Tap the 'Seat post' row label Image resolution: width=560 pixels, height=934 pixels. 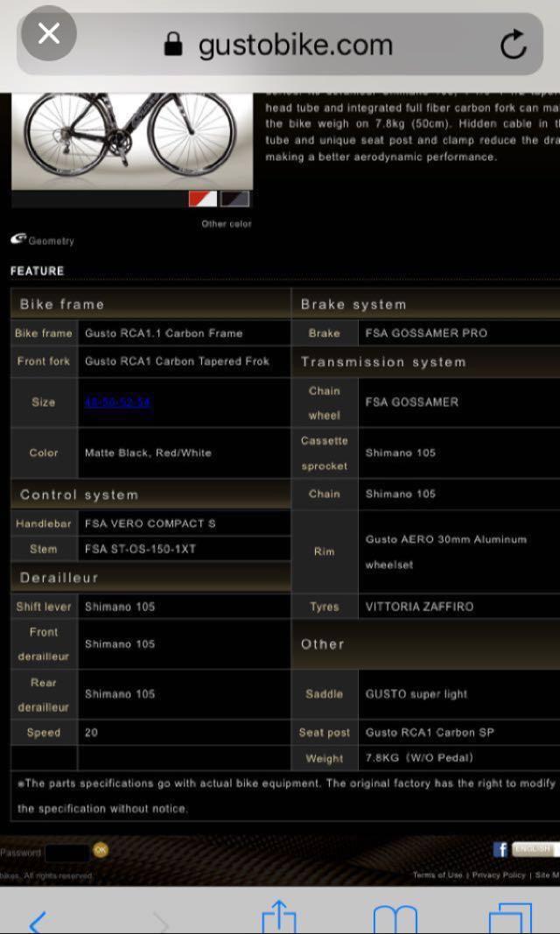pyautogui.click(x=325, y=733)
